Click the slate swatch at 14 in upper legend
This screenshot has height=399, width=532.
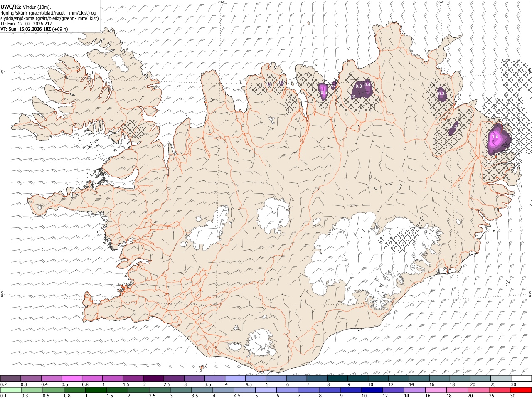pos(419,378)
